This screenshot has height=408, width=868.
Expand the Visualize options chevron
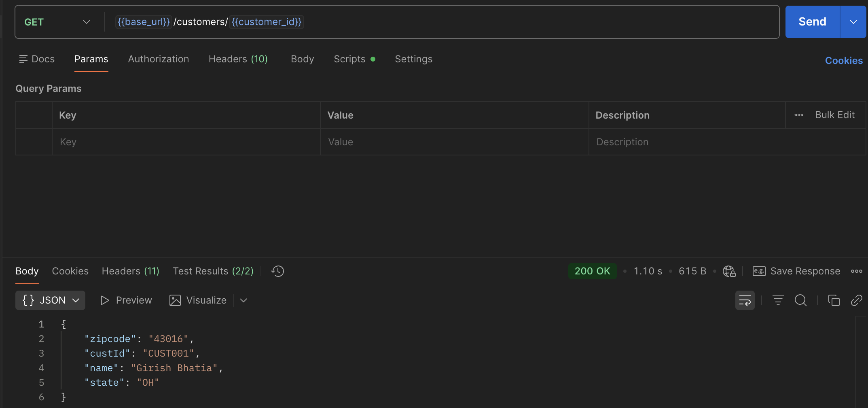pyautogui.click(x=243, y=300)
